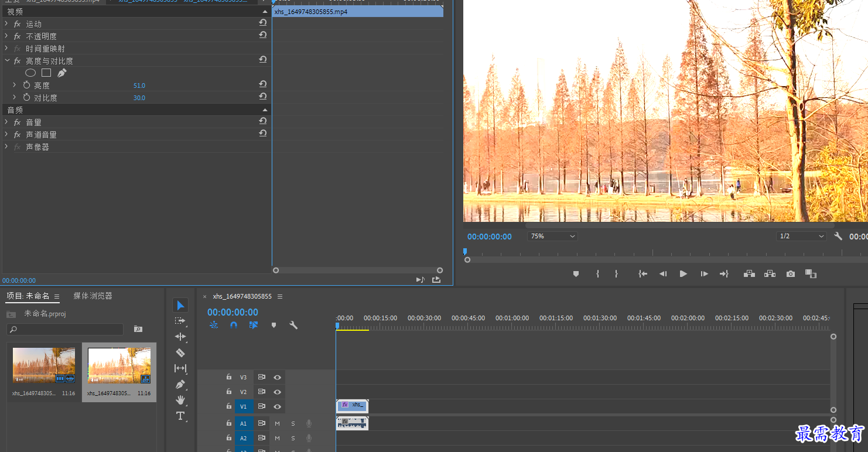Expand the 音量 audio effect

tap(6, 122)
